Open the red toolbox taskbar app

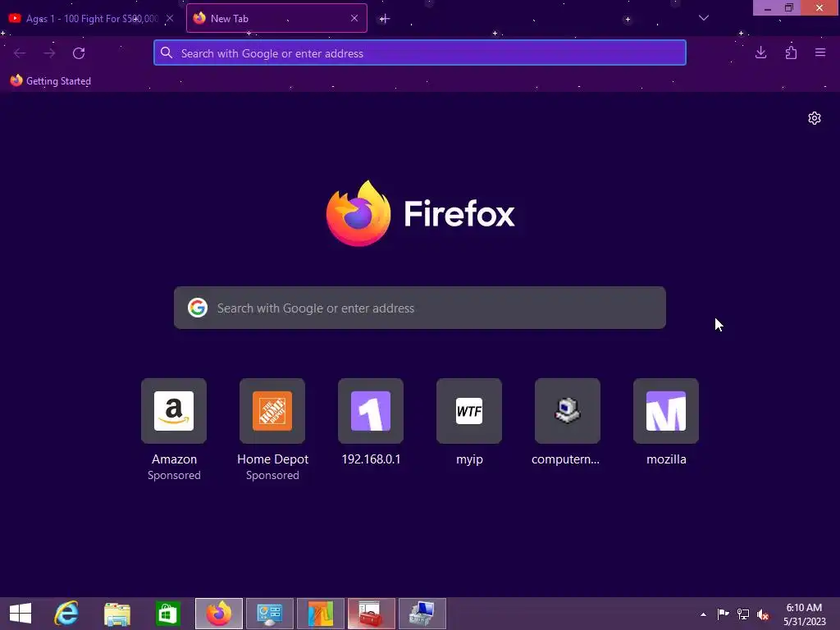[x=372, y=614]
